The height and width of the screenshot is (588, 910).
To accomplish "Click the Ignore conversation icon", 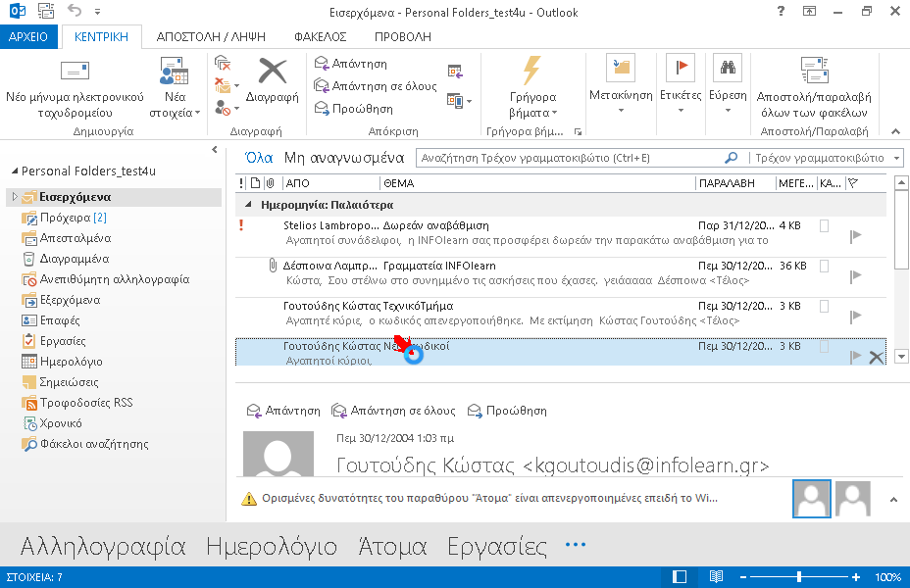I will pos(223,63).
